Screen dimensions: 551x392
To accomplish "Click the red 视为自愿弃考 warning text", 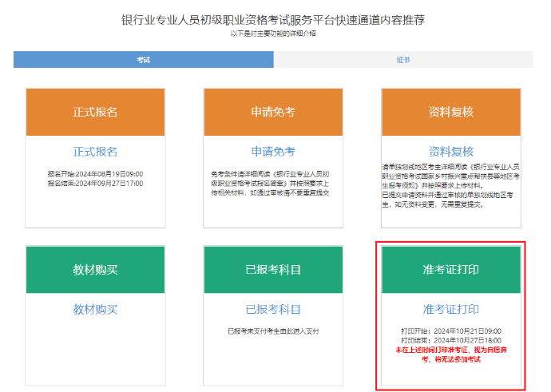I will point(451,354).
